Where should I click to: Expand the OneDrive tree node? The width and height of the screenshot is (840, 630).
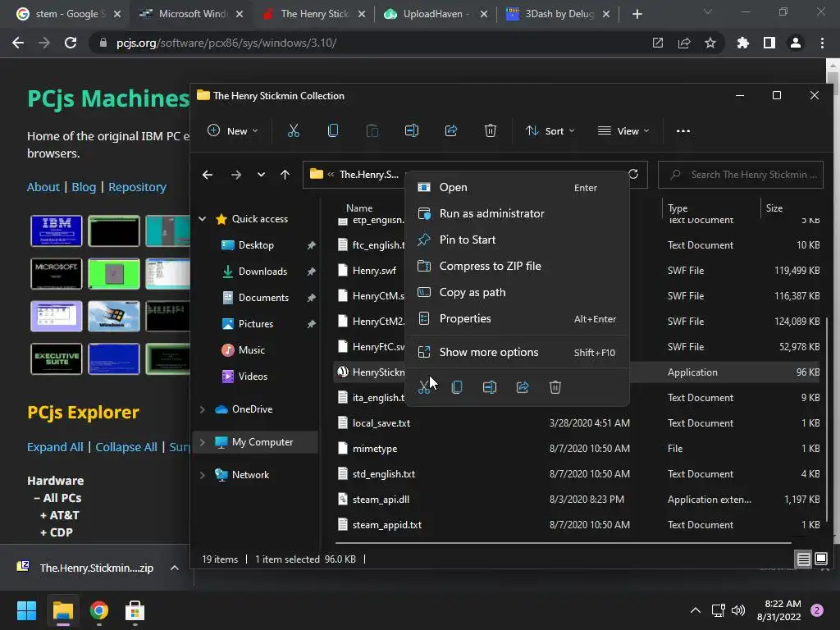[x=203, y=409]
